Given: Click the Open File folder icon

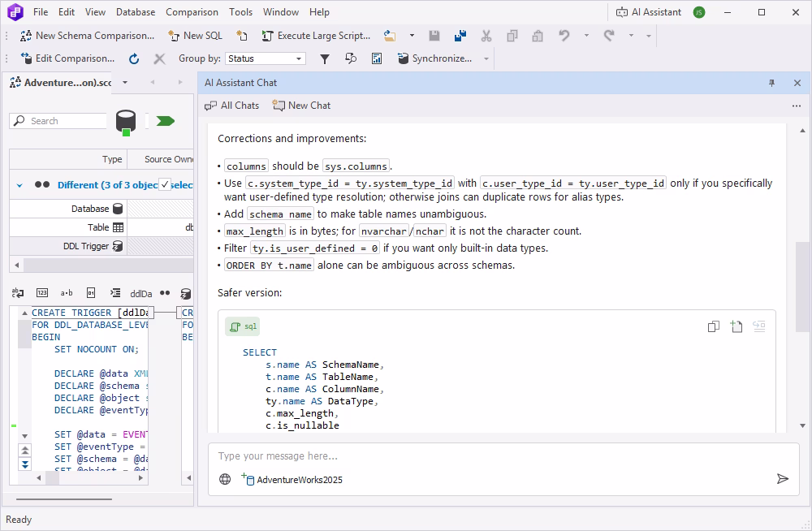Looking at the screenshot, I should pyautogui.click(x=390, y=36).
